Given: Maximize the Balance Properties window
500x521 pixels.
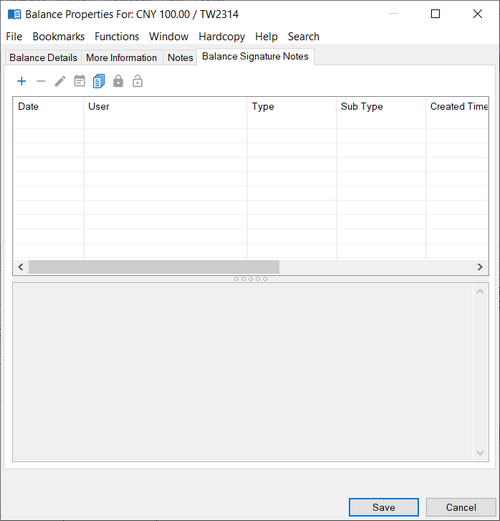Looking at the screenshot, I should tap(435, 14).
